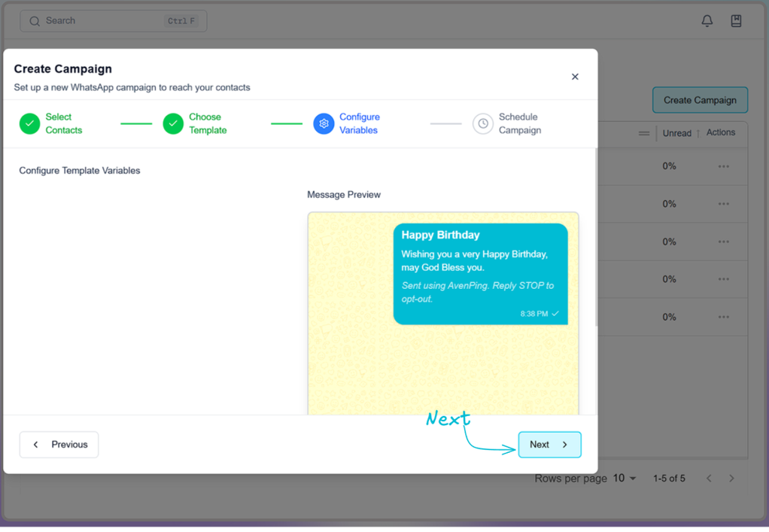Select the Configure Variables gear icon
The image size is (769, 532).
point(324,123)
